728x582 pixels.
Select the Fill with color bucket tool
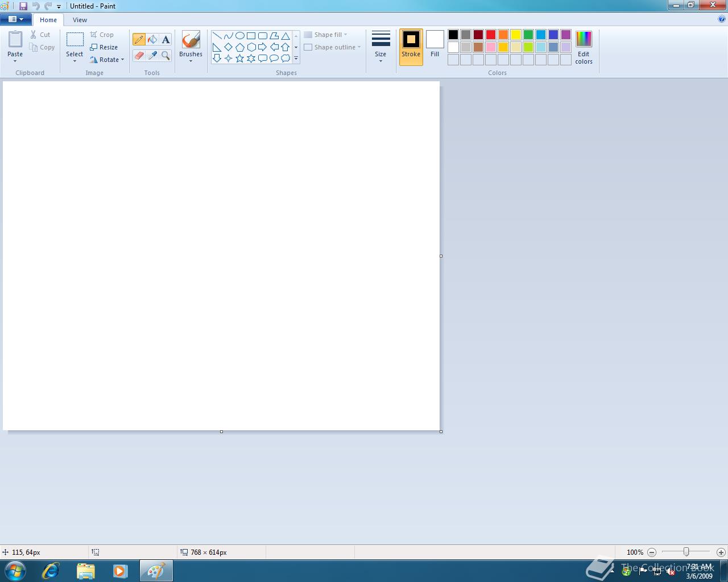152,39
